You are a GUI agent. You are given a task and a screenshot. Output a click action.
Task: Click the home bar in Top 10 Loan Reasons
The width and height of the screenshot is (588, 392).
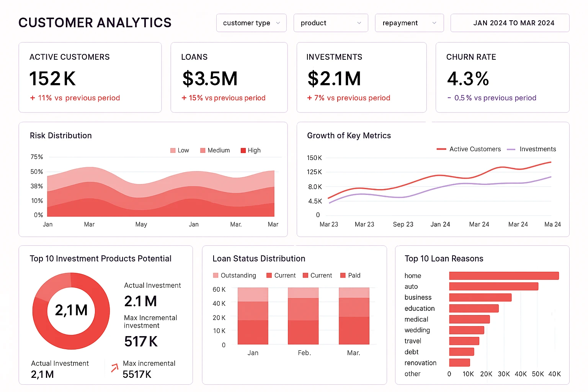click(504, 275)
